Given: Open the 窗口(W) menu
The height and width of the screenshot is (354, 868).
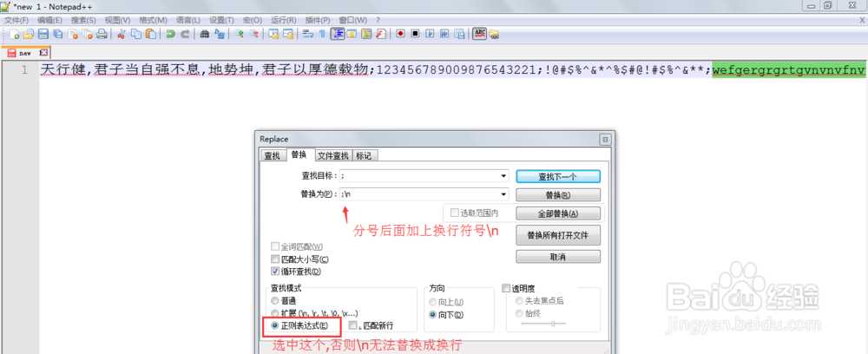Looking at the screenshot, I should click(352, 20).
